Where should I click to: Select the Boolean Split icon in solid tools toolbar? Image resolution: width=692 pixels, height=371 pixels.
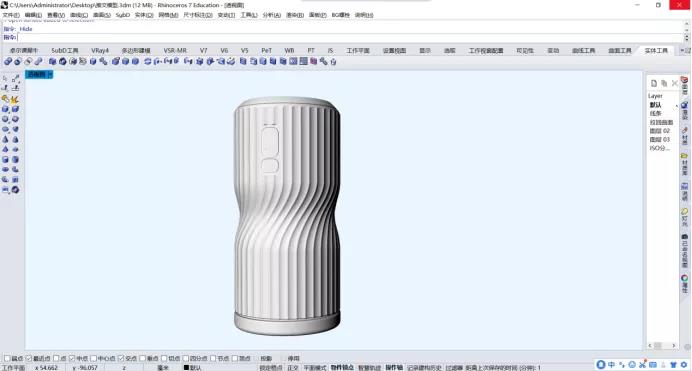coord(38,61)
